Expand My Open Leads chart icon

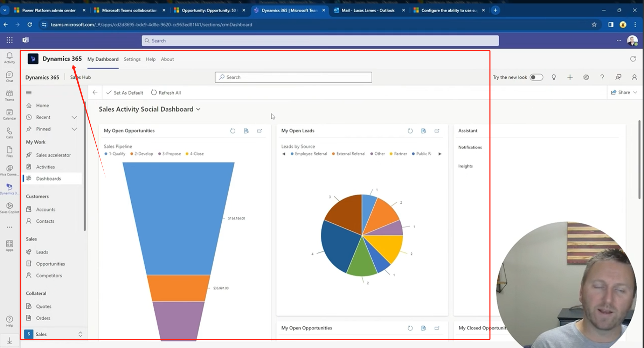coord(437,131)
